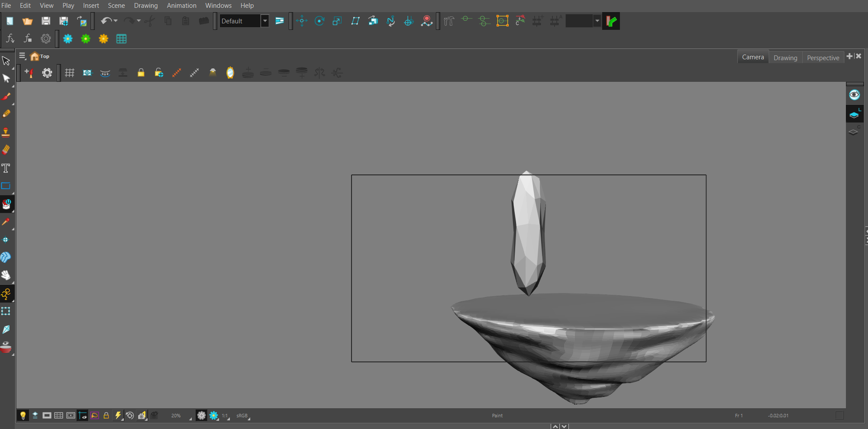Click the grey crystal 3D model in camera view

tap(528, 234)
